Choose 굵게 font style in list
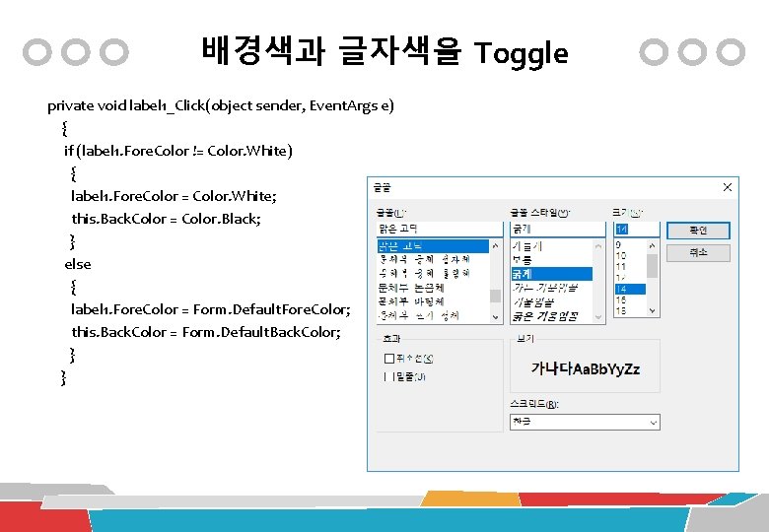 point(552,273)
